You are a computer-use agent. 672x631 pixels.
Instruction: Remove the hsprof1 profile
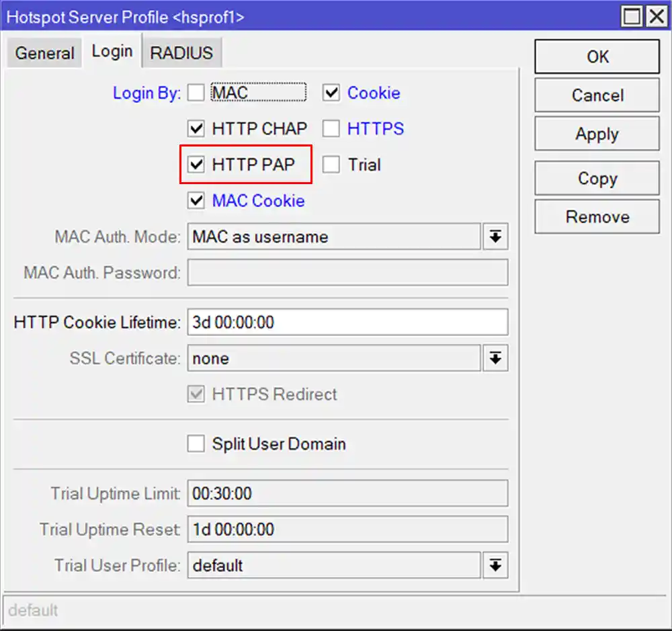click(x=597, y=217)
